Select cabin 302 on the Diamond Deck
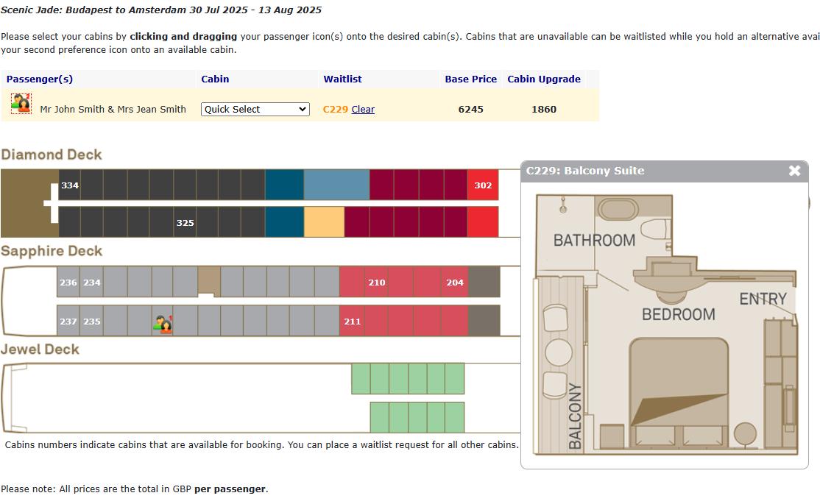 [483, 185]
